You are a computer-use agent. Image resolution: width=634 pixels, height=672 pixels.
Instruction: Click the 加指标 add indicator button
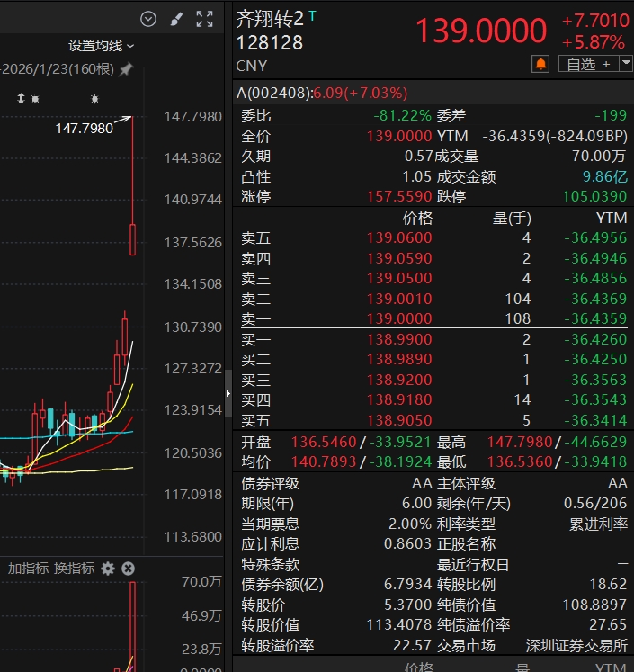click(28, 569)
